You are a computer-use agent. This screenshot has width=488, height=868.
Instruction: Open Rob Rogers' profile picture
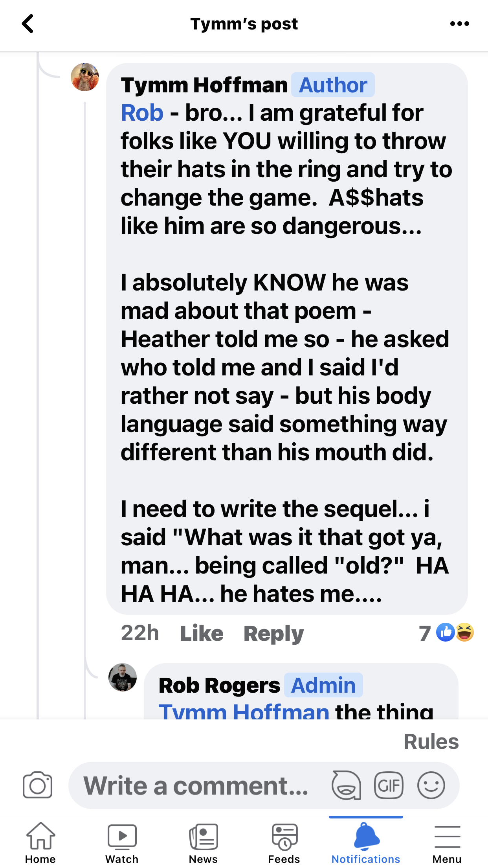click(x=123, y=677)
